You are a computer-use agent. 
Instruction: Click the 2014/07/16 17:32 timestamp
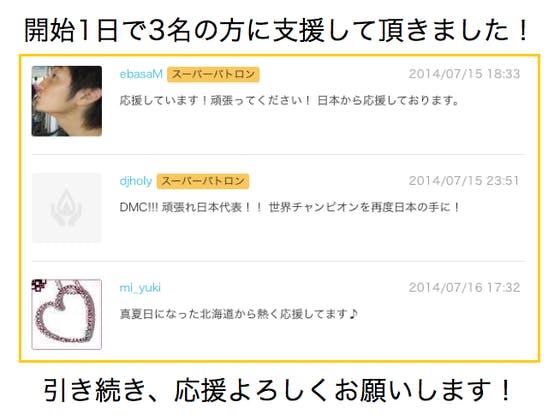464,288
